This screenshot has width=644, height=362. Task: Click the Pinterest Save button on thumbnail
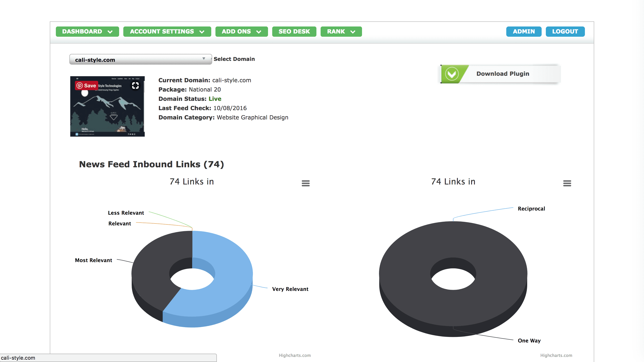(87, 86)
